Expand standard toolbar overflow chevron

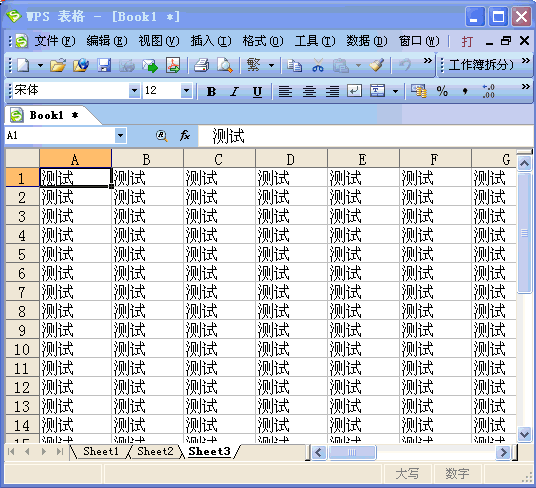(427, 61)
